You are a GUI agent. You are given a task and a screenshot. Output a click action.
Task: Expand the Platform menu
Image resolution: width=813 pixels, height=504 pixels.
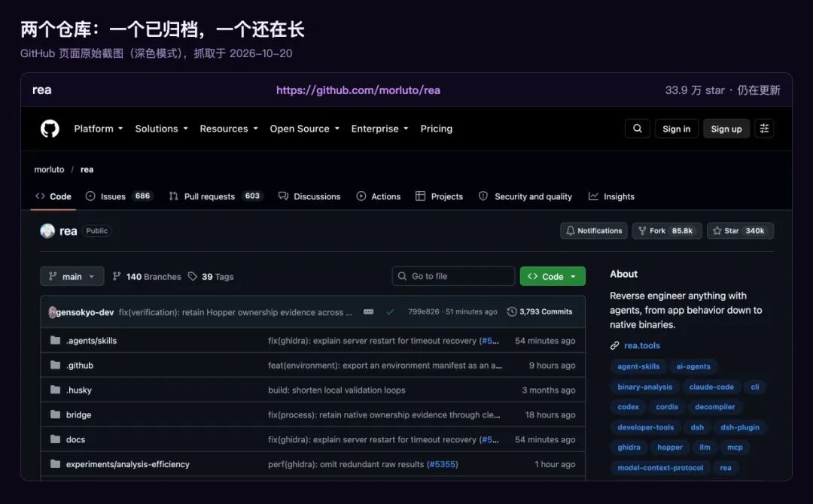pos(99,129)
